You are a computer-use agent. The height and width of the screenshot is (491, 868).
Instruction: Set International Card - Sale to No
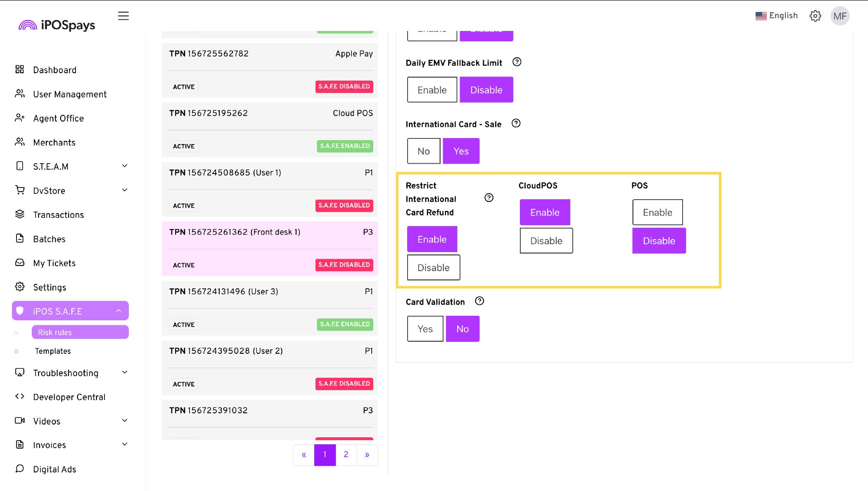(424, 151)
